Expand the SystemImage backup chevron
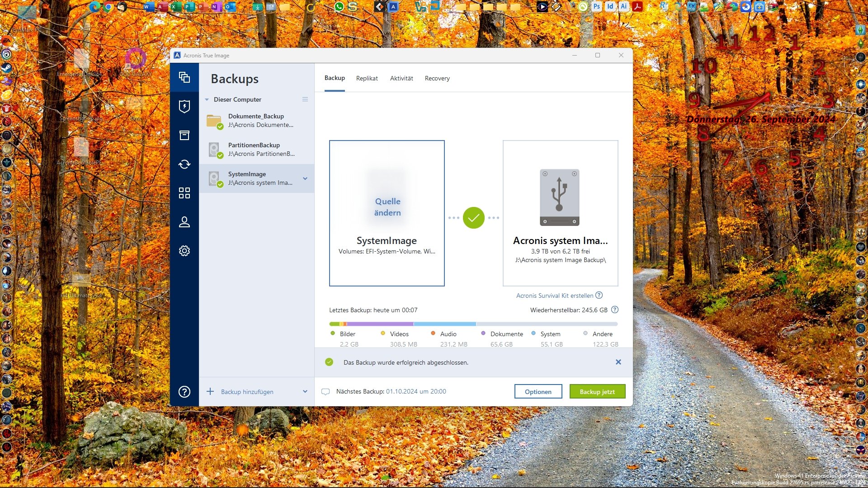The image size is (868, 488). coord(305,178)
